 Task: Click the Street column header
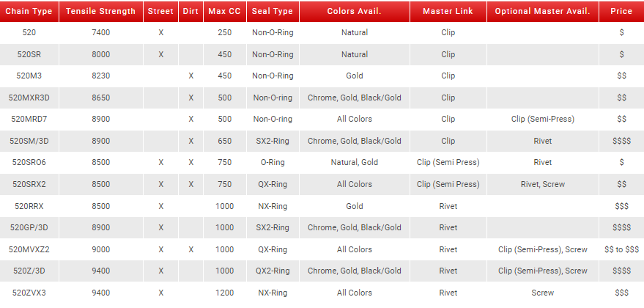160,12
